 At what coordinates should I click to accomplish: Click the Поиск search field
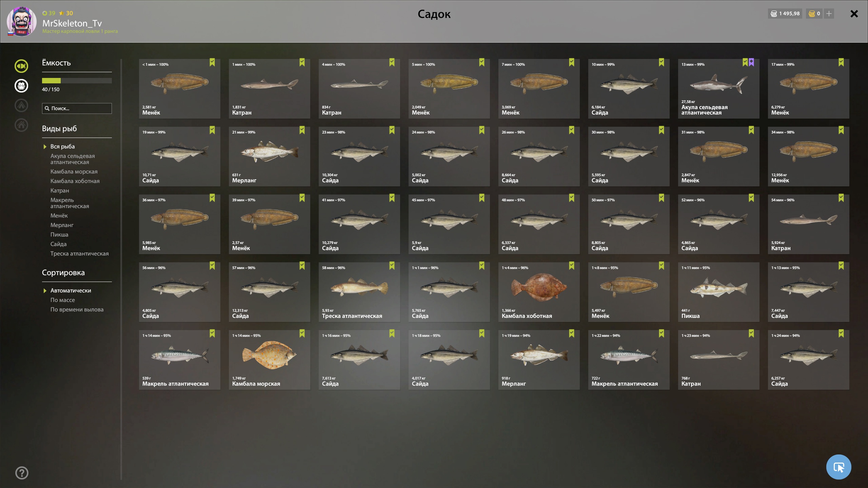point(77,108)
